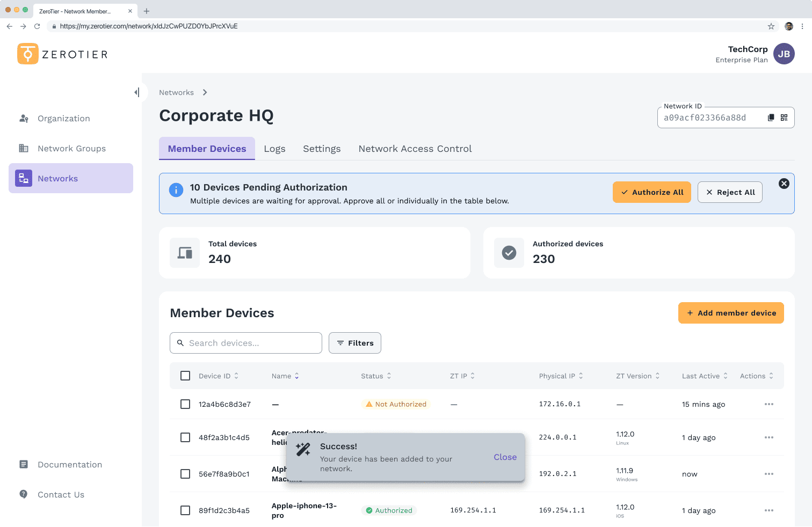Select the checkbox for device 12a4b6c8d3e7
812x527 pixels.
[x=185, y=404]
